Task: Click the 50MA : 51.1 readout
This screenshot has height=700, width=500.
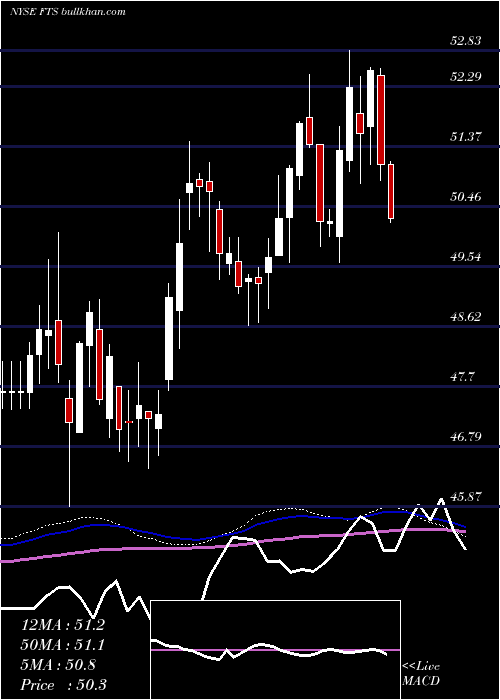Action: pyautogui.click(x=62, y=645)
